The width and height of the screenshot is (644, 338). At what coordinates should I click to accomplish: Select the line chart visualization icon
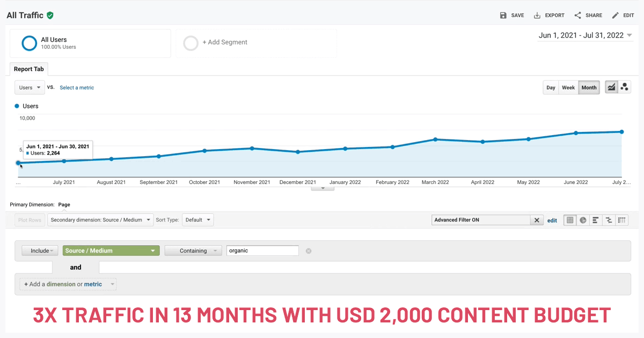(611, 86)
